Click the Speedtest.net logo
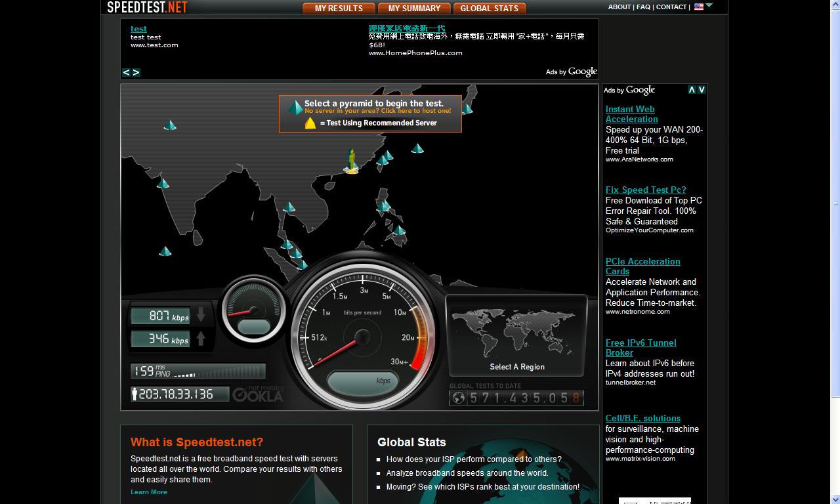This screenshot has width=840, height=504. (x=148, y=7)
